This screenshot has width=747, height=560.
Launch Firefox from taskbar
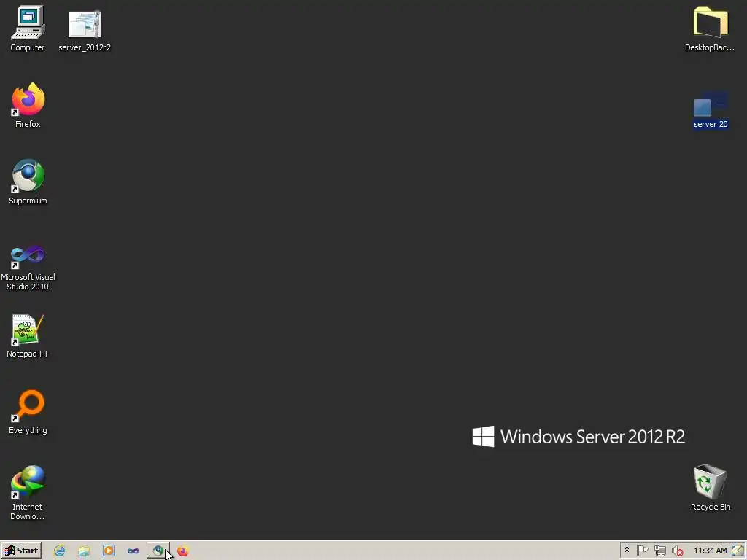183,551
